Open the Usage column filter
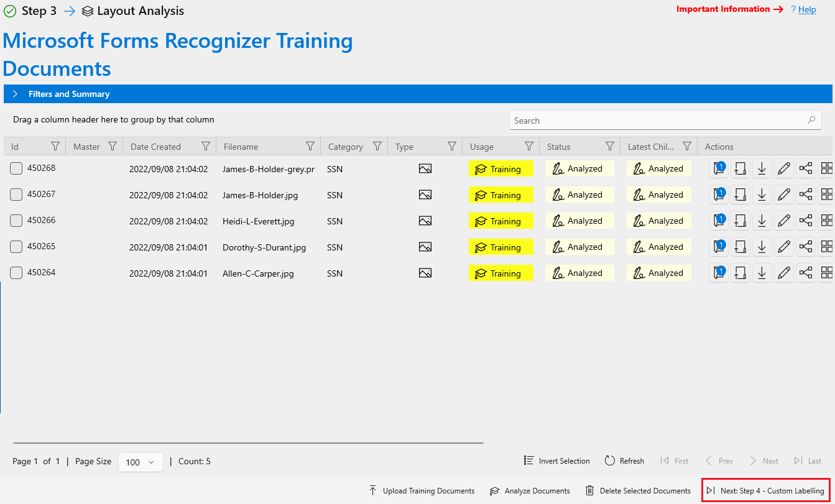 point(529,147)
